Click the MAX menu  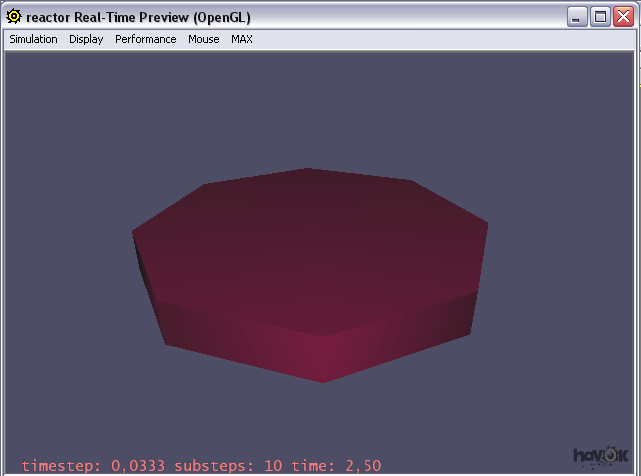(x=242, y=39)
